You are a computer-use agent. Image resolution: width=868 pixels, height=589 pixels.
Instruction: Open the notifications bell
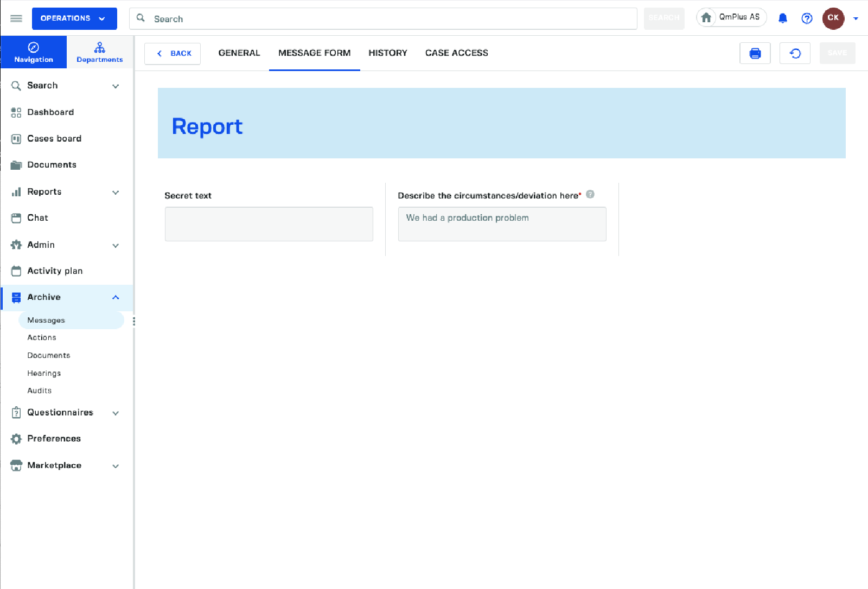782,18
